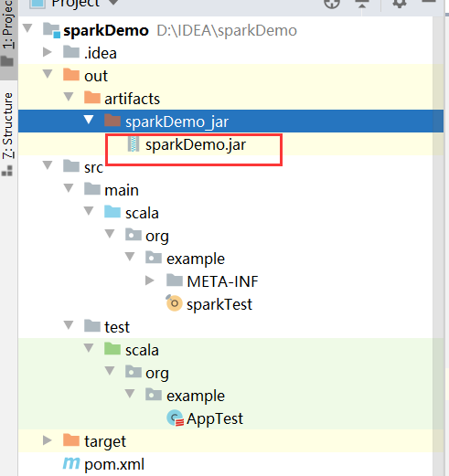The height and width of the screenshot is (476, 449).
Task: Click the org package icon under main
Action: point(134,235)
